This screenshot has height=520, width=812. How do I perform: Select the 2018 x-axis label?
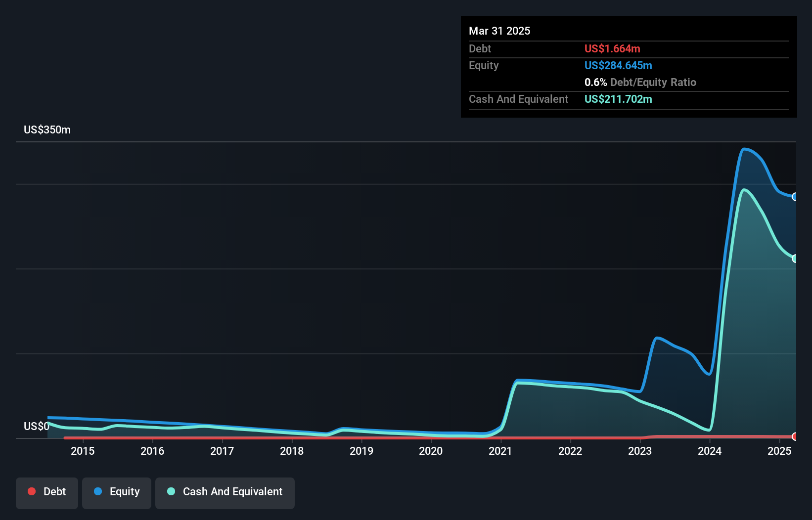coord(292,451)
